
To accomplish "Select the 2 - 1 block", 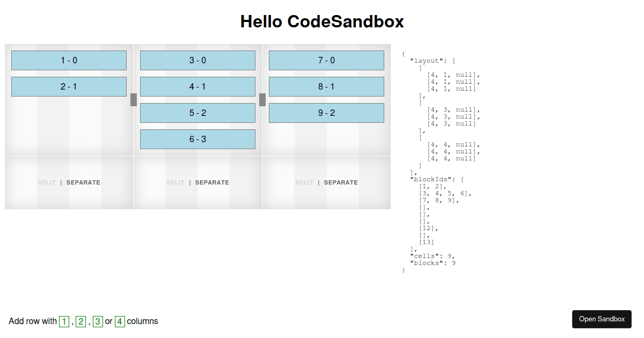I will pyautogui.click(x=69, y=87).
